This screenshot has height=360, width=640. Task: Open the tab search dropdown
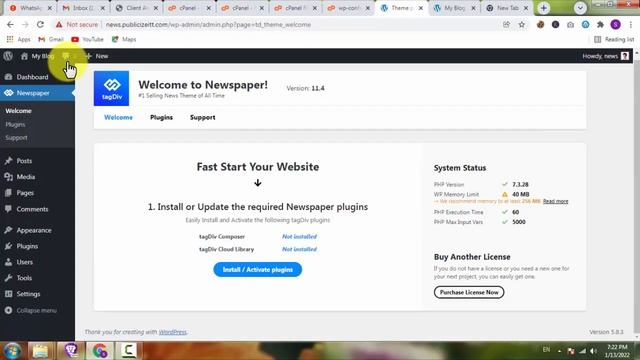[580, 8]
